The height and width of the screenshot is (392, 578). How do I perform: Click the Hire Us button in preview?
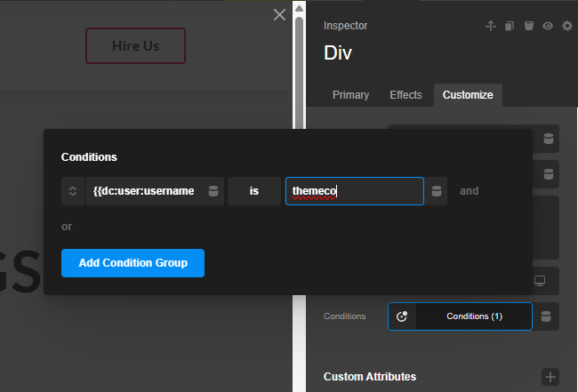(136, 46)
